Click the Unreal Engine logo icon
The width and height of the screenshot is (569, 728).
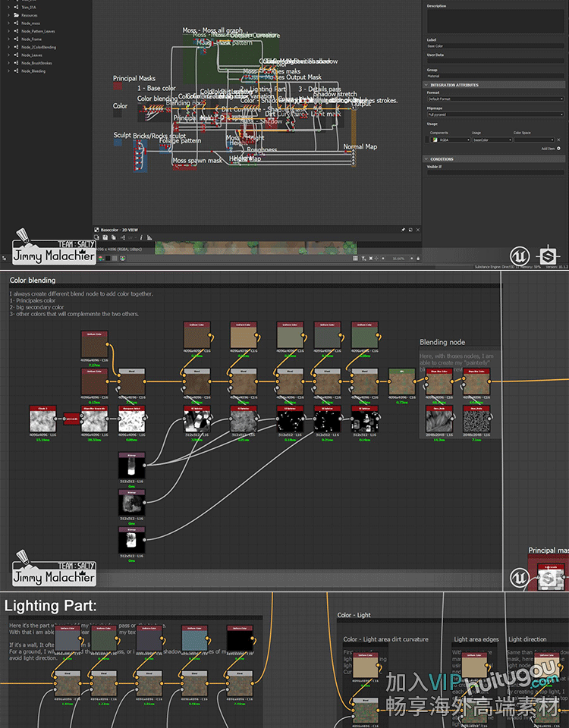pos(519,256)
